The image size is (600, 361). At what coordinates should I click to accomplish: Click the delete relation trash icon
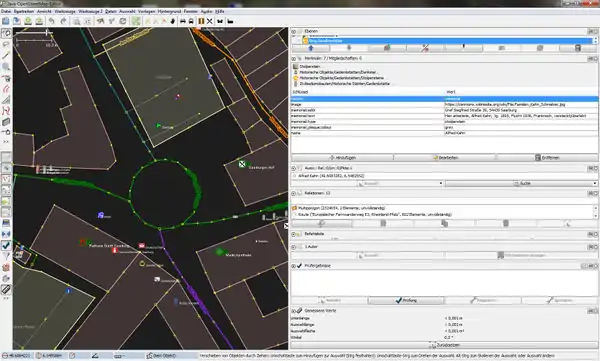pyautogui.click(x=505, y=224)
